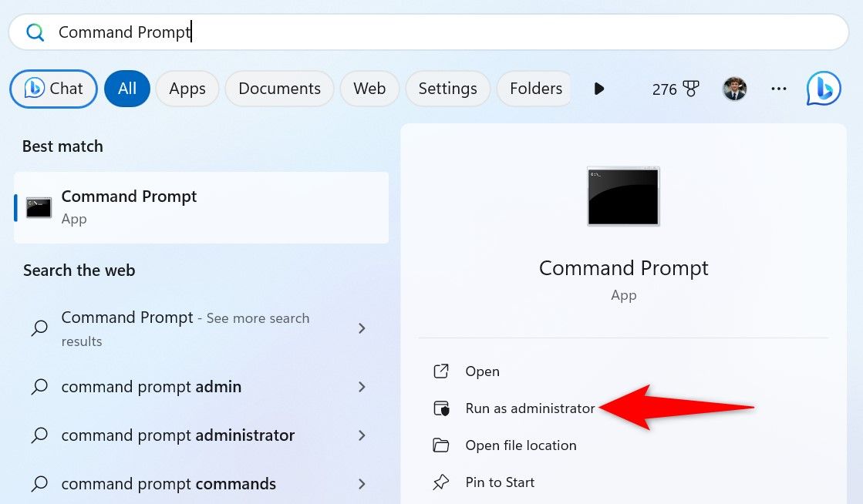The image size is (863, 504).
Task: Choose the Settings filter tab
Action: [447, 89]
